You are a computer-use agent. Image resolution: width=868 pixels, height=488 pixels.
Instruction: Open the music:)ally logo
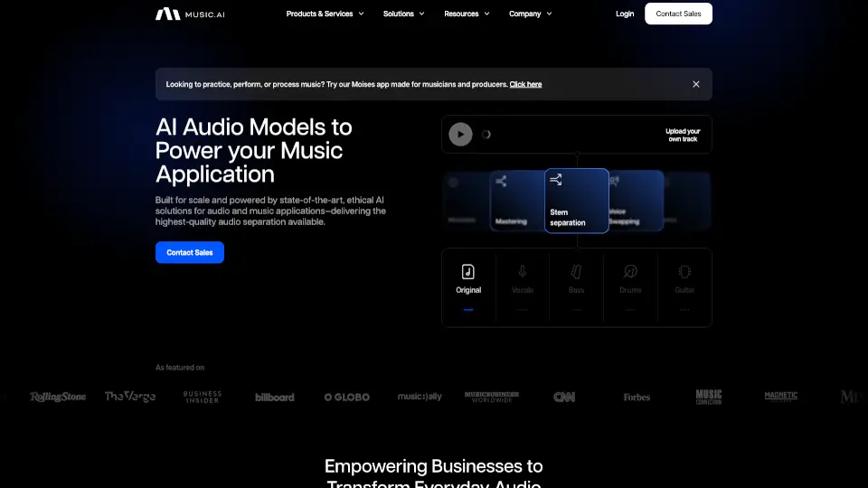[x=420, y=397]
